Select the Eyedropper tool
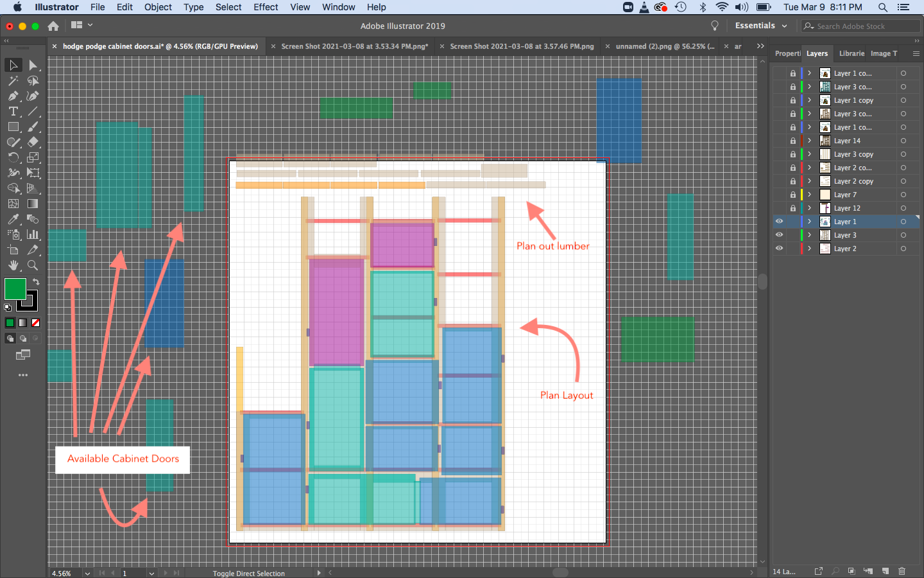 [13, 219]
